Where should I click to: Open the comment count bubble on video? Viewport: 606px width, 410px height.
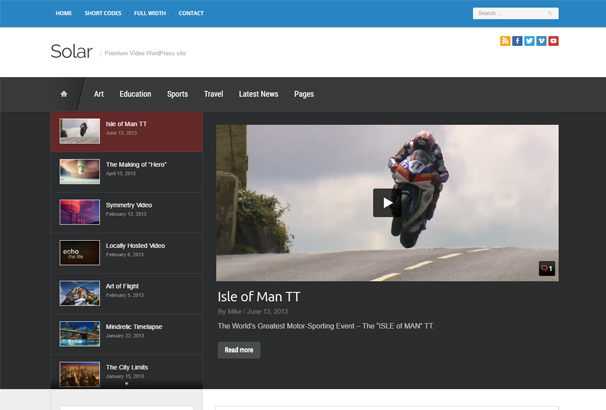click(546, 269)
